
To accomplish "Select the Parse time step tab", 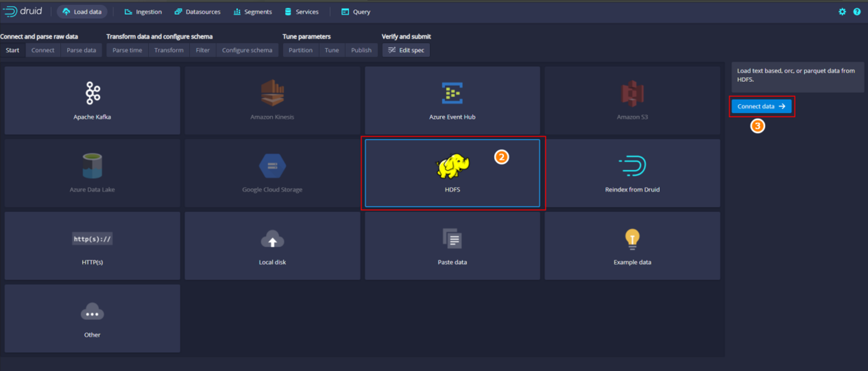I will [x=127, y=50].
